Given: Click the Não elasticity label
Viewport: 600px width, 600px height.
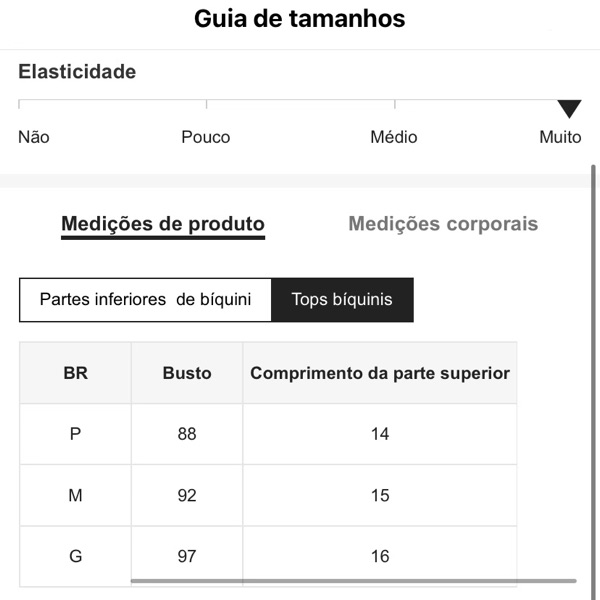Looking at the screenshot, I should (x=34, y=137).
